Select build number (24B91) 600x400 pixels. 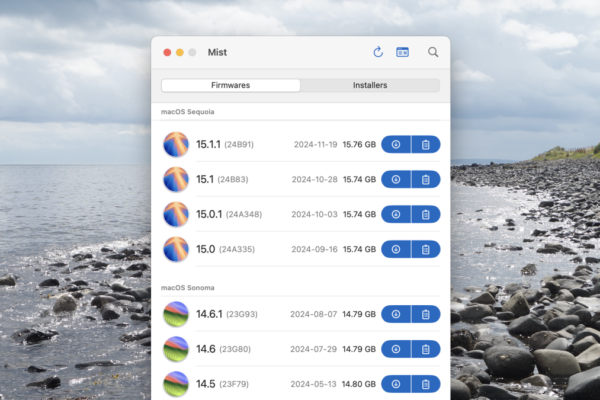239,145
